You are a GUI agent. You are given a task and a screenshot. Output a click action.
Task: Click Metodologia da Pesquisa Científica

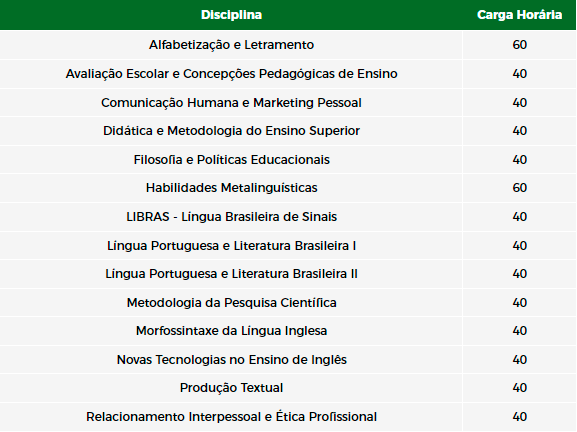click(x=231, y=302)
